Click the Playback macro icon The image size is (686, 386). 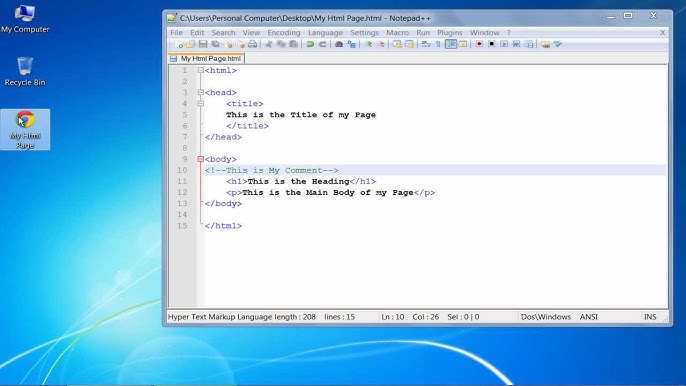[504, 44]
